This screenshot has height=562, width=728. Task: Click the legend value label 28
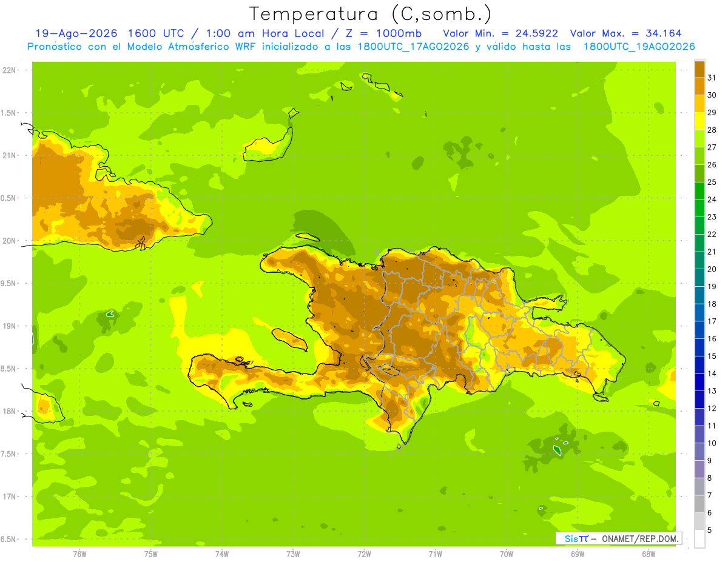click(x=712, y=130)
